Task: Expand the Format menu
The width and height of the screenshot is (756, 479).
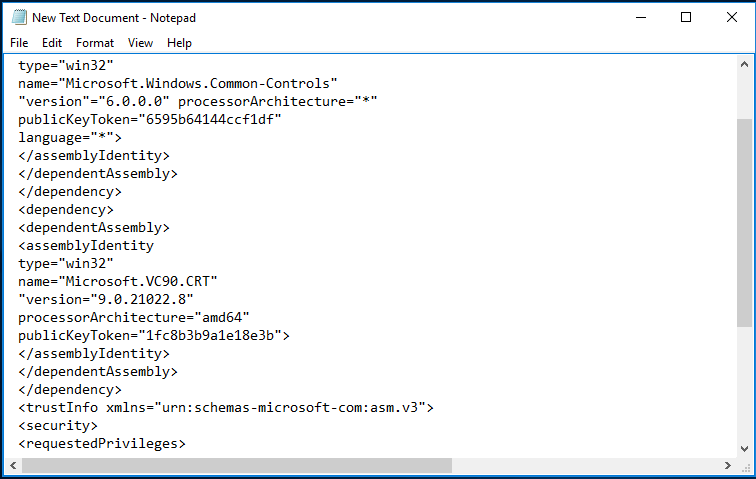Action: (95, 43)
